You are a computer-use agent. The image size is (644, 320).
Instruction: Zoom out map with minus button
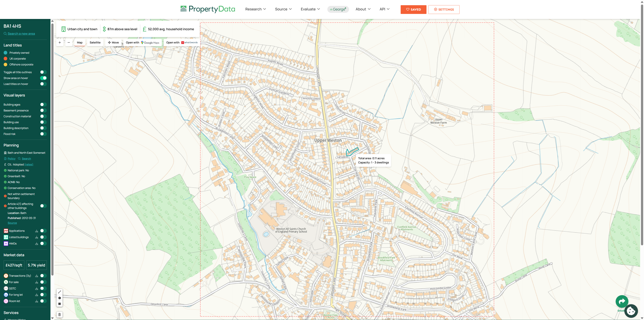click(69, 42)
